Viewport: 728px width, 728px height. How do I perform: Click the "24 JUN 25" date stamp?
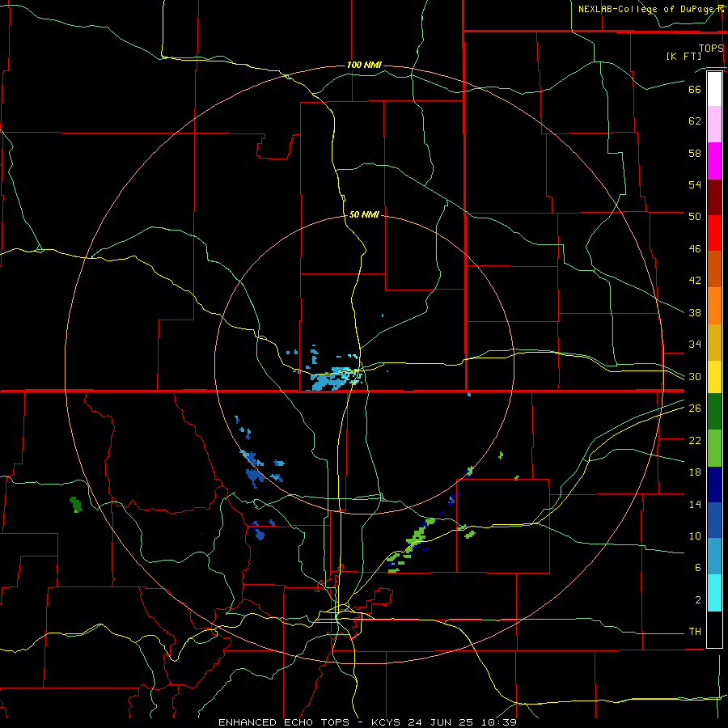(442, 722)
